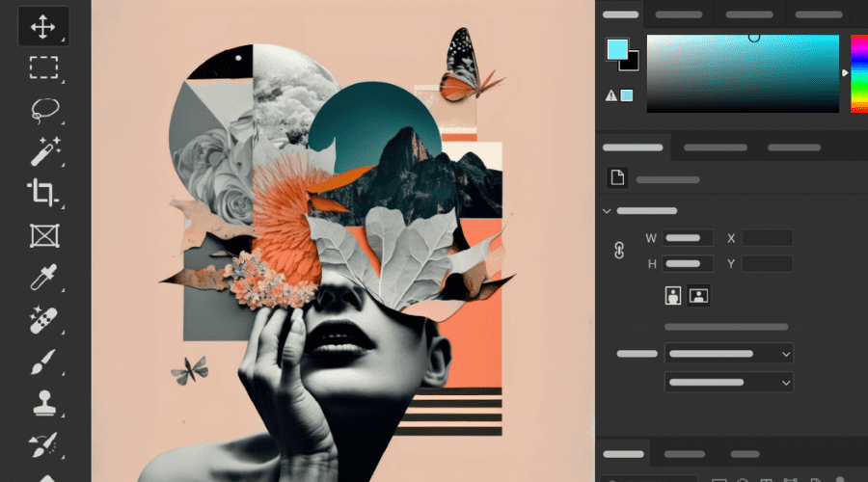Collapse the section chevron above W field
This screenshot has width=868, height=482.
607,211
